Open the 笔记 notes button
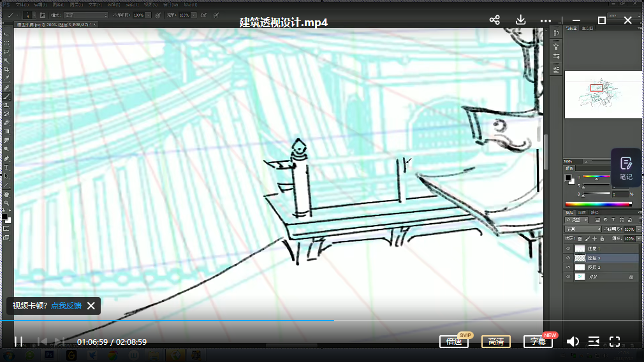Viewport: 644px width, 362px height. tap(626, 168)
